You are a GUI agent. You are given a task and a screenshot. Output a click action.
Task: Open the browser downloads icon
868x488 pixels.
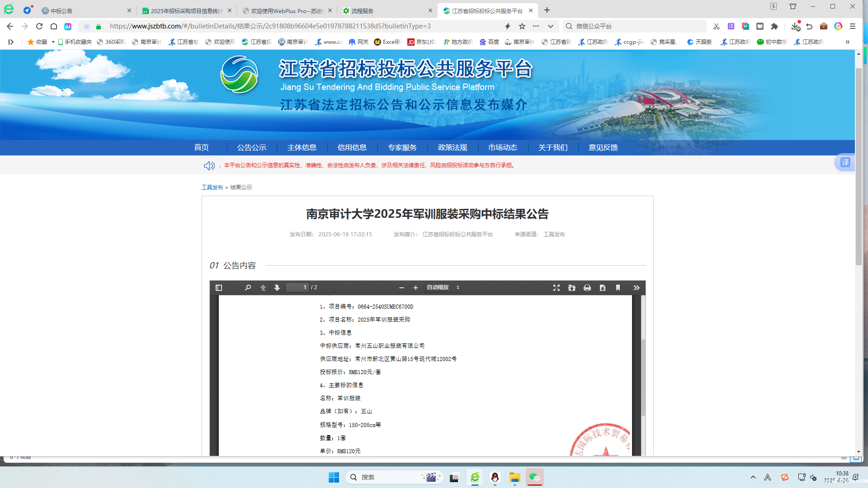point(796,26)
